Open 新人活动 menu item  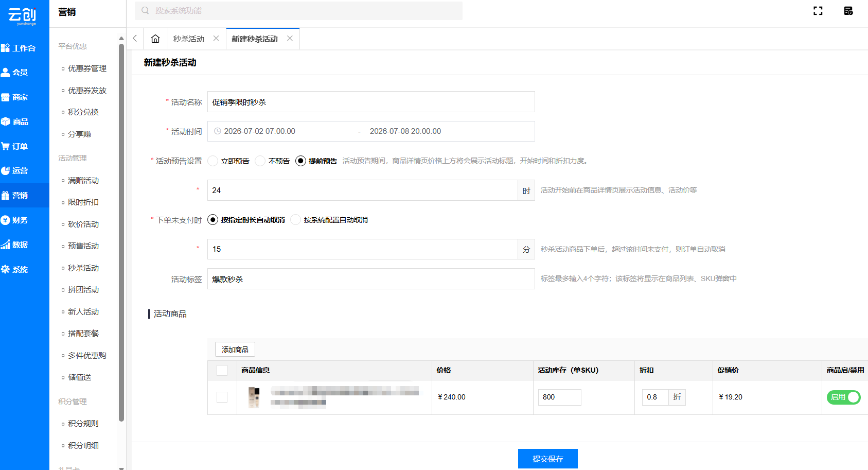coord(83,312)
